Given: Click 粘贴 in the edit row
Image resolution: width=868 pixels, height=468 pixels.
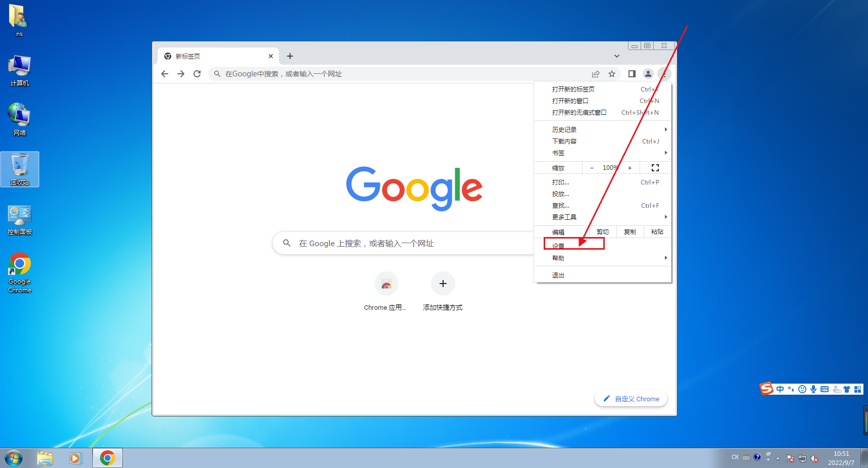Looking at the screenshot, I should (657, 232).
